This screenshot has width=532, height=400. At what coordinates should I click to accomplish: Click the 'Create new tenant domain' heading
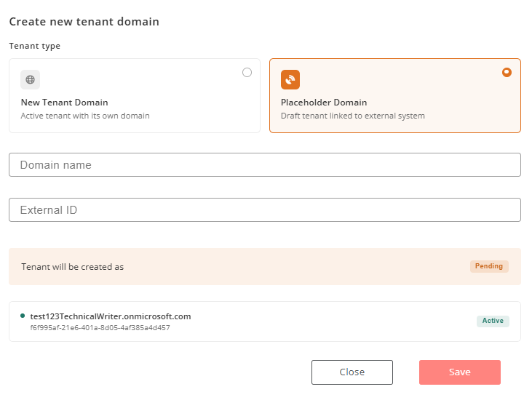click(x=84, y=22)
